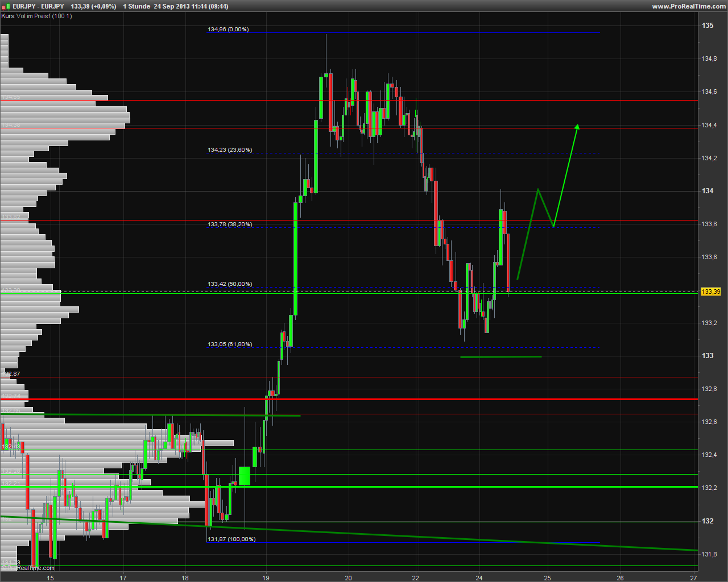The image size is (728, 582).
Task: Open the '1 Stunde' timeframe selector
Action: (136, 6)
